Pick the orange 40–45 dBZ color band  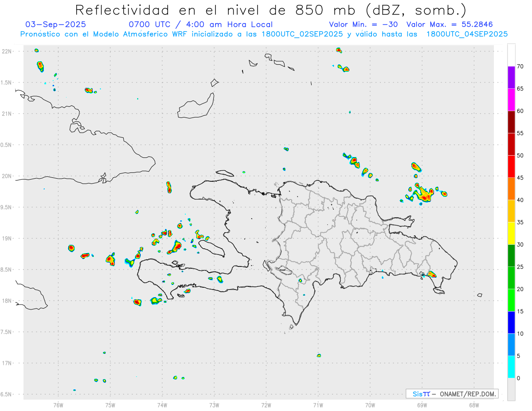click(511, 189)
